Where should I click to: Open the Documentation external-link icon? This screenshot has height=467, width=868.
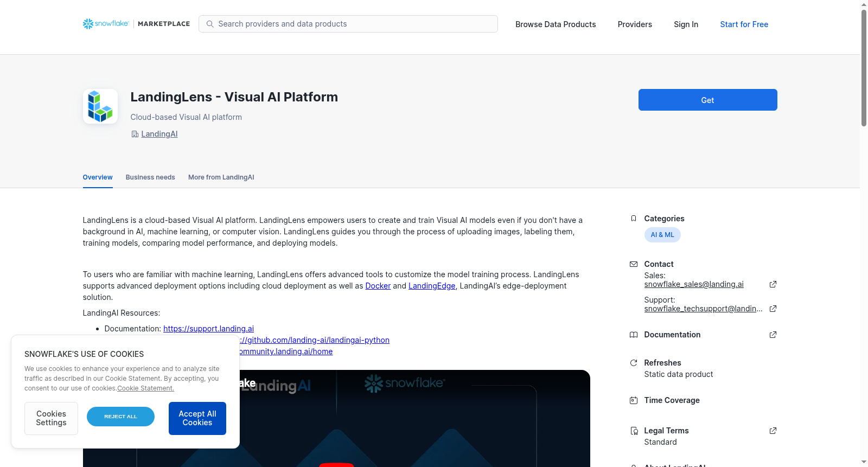773,335
